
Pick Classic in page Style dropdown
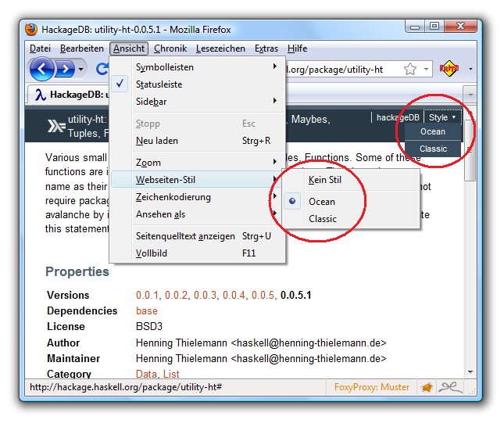(433, 149)
